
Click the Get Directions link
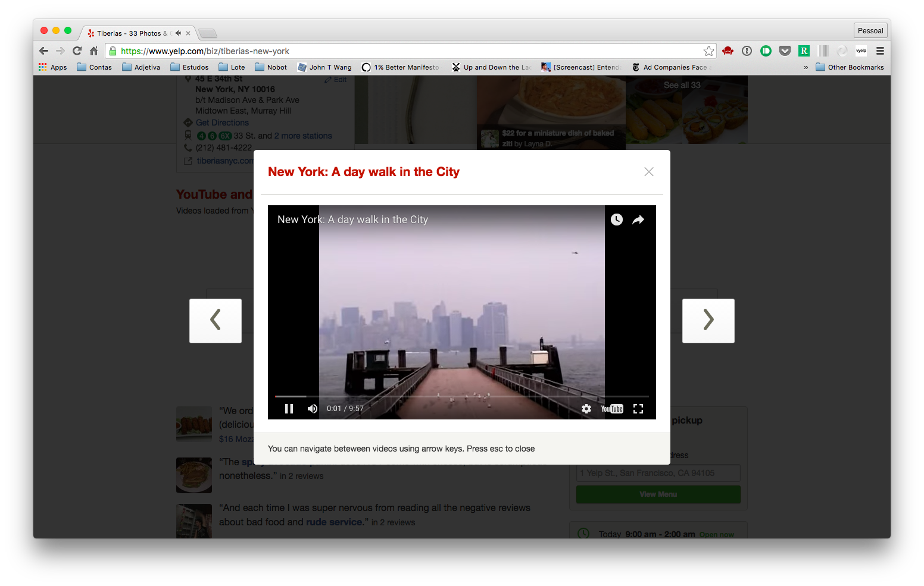tap(222, 123)
